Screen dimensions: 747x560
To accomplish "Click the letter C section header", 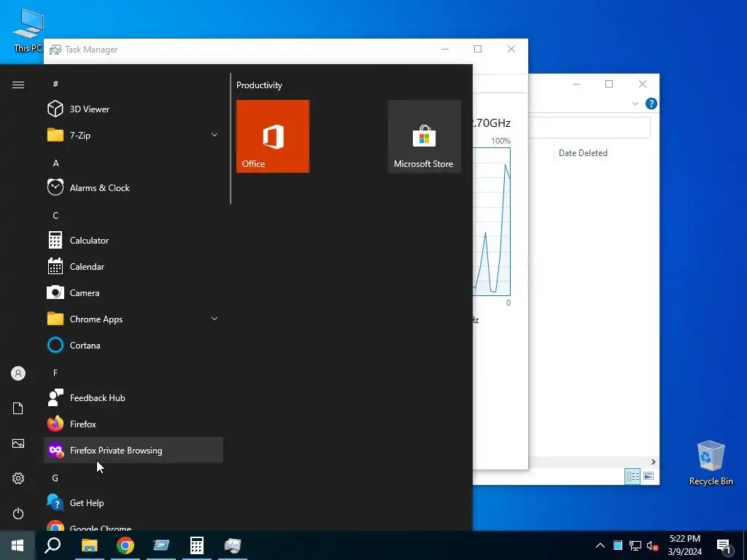I will point(55,216).
